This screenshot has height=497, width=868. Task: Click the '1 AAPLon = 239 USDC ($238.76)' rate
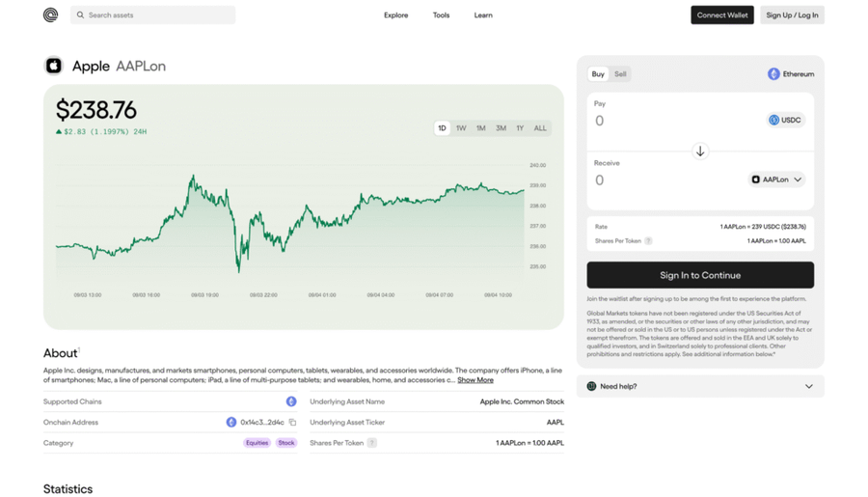(763, 227)
